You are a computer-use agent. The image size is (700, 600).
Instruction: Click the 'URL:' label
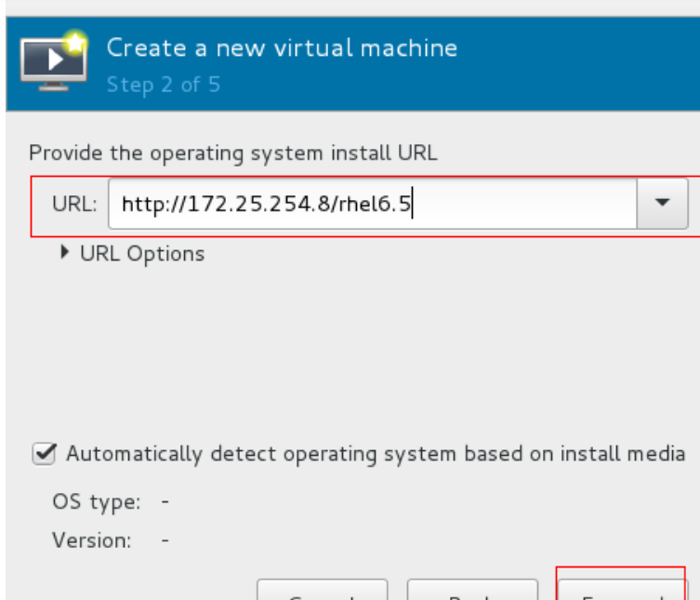pyautogui.click(x=74, y=204)
